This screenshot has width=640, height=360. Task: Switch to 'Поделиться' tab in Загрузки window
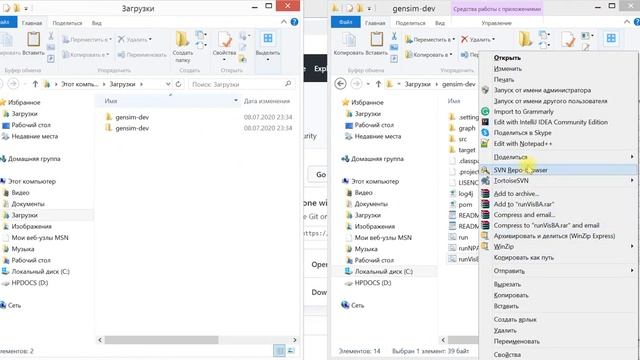[x=67, y=23]
